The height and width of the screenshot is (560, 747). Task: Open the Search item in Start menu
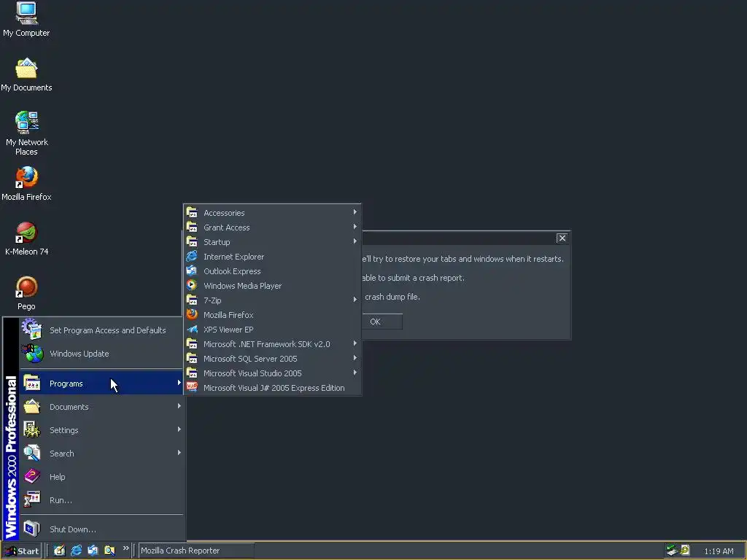tap(101, 454)
